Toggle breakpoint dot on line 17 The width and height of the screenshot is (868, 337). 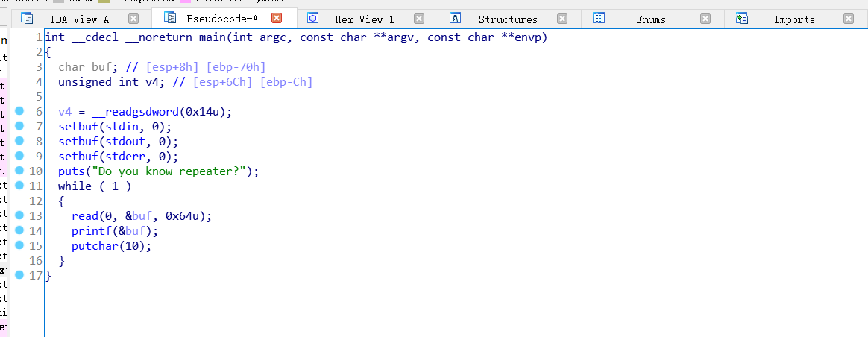coord(20,274)
